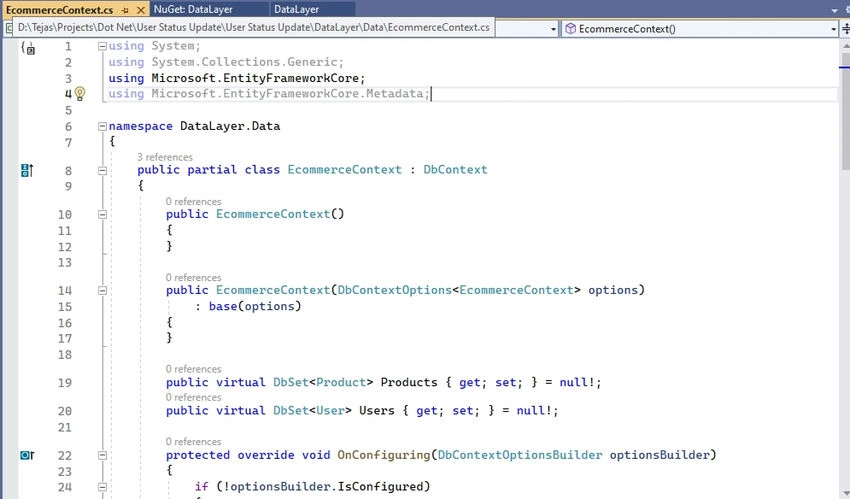Click the editor split window icon
The width and height of the screenshot is (850, 499).
point(846,29)
